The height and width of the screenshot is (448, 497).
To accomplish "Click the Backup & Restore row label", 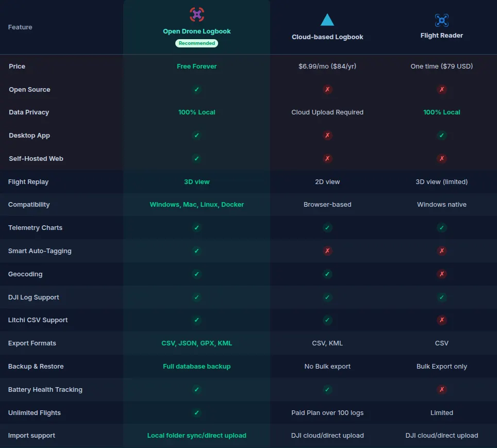I will (x=36, y=366).
